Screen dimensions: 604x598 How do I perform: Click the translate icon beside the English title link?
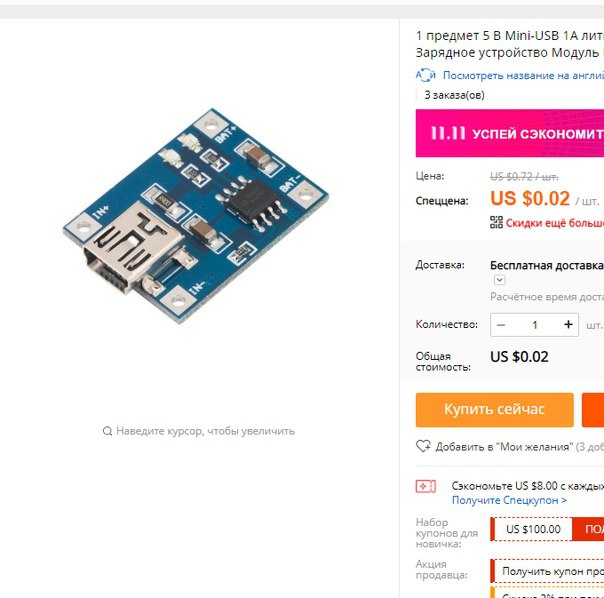(426, 75)
